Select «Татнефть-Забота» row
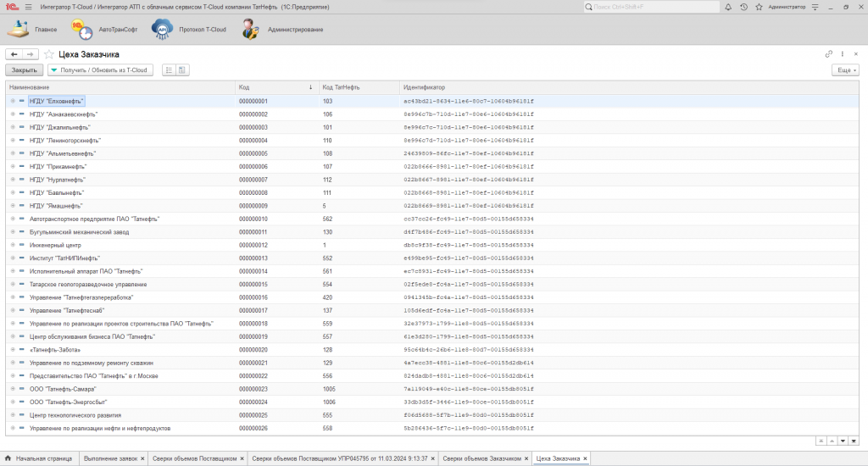The width and height of the screenshot is (868, 466). coord(431,350)
